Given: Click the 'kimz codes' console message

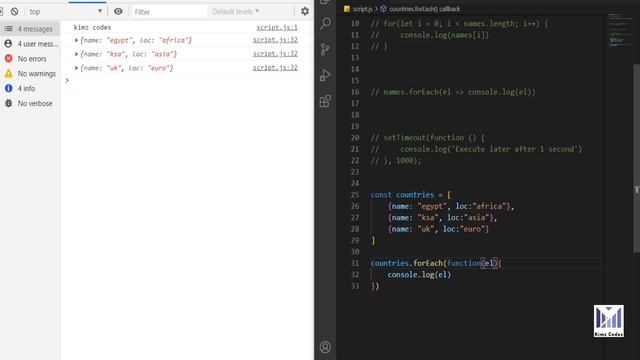Looking at the screenshot, I should click(x=92, y=27).
